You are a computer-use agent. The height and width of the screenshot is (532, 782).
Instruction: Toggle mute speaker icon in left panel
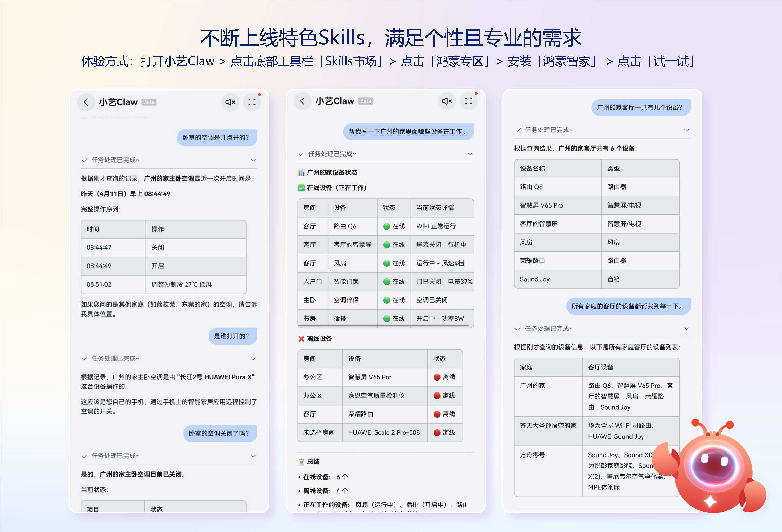click(230, 102)
